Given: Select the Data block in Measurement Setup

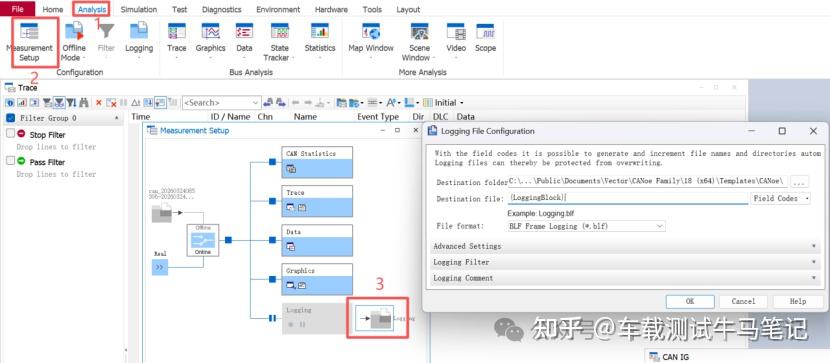Looking at the screenshot, I should 317,240.
